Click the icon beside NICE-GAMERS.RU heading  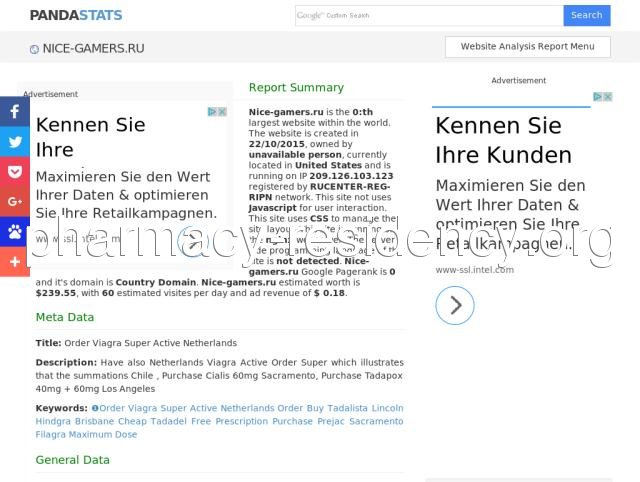click(34, 49)
